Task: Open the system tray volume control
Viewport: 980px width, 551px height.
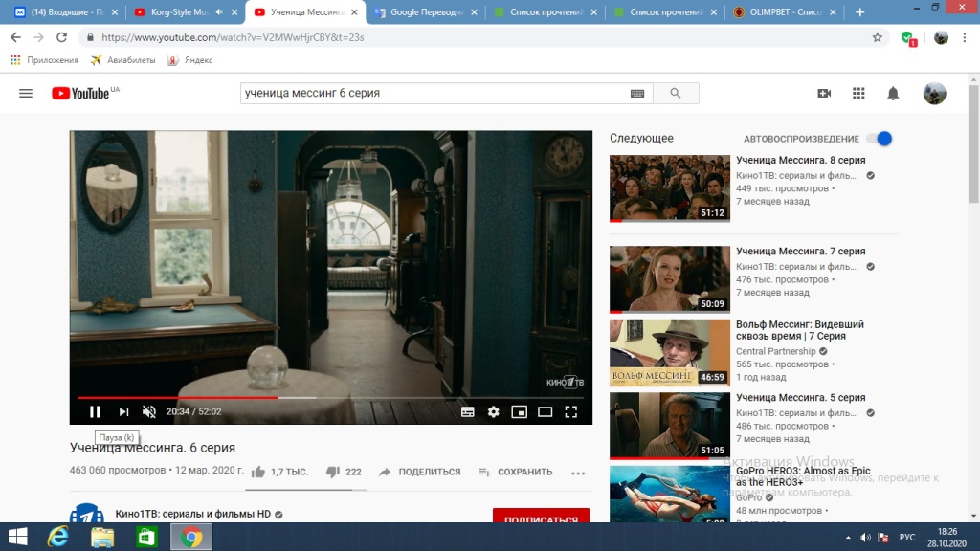Action: click(865, 538)
